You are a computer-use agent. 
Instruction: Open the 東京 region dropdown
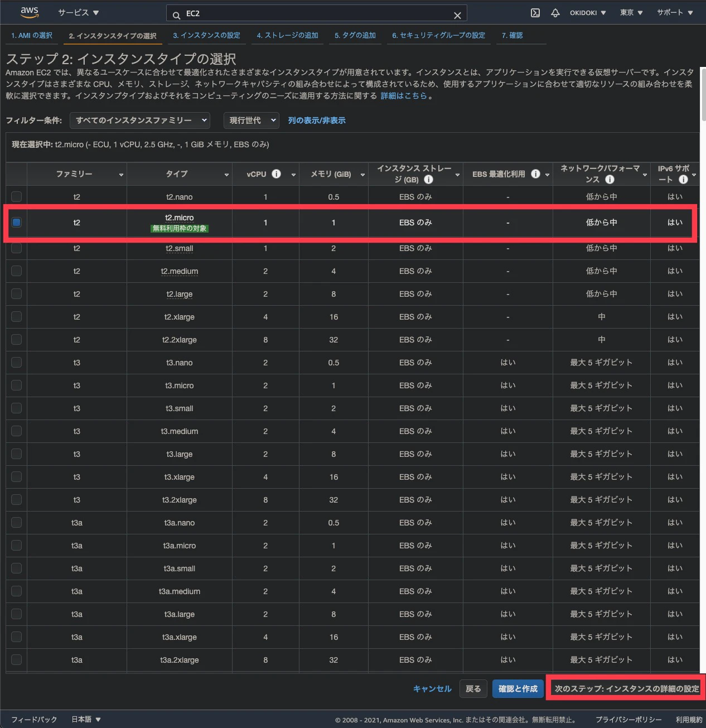(x=631, y=13)
